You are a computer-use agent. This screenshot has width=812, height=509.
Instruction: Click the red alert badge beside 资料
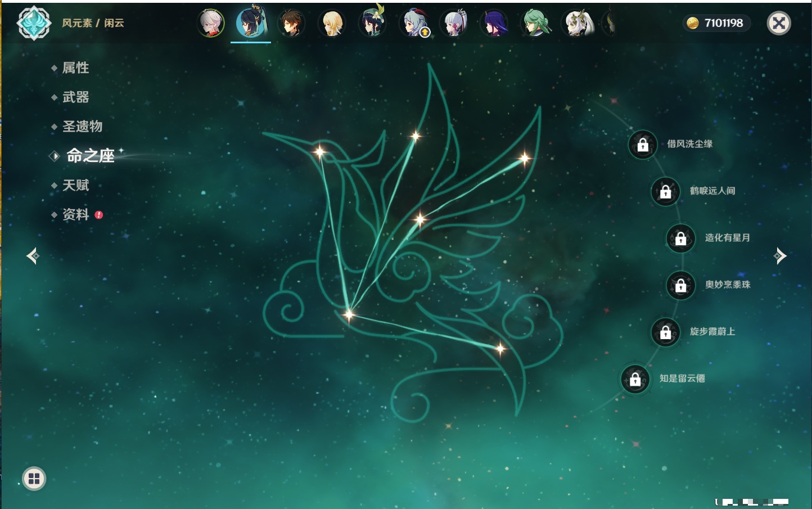tap(99, 215)
